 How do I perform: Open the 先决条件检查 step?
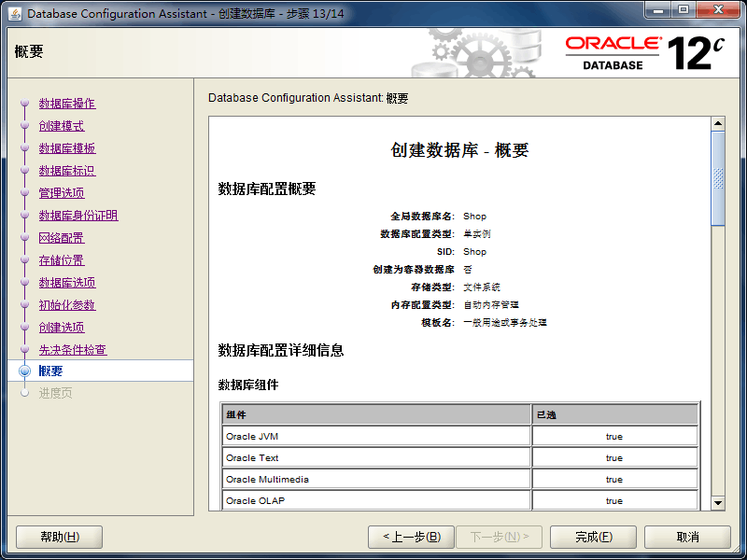point(72,350)
